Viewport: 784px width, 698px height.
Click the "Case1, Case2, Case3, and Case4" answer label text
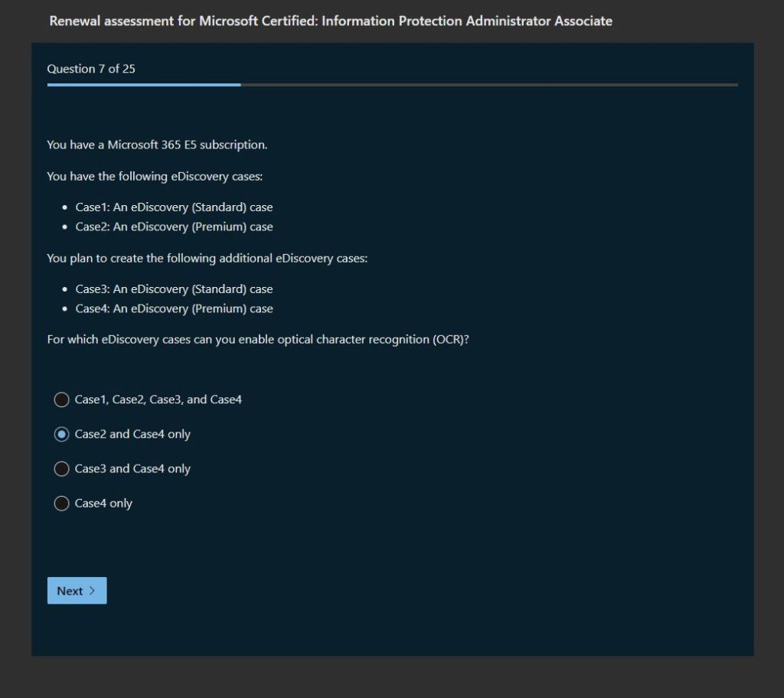[158, 400]
